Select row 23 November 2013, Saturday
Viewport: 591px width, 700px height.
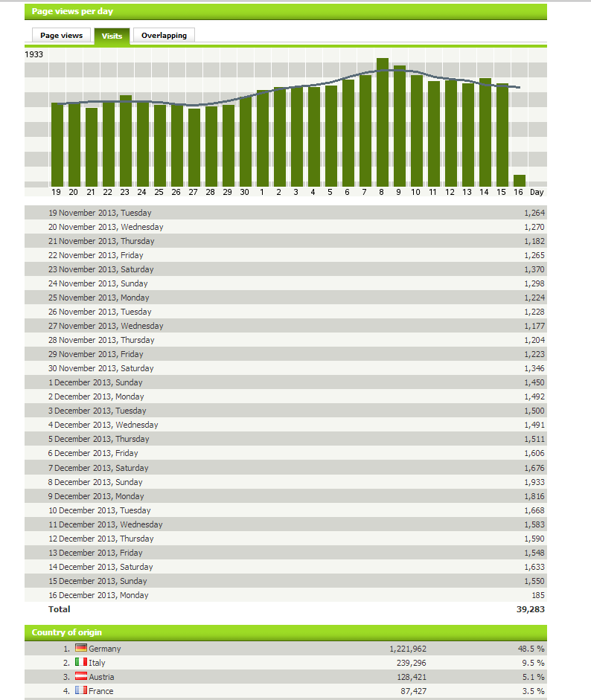pos(285,269)
